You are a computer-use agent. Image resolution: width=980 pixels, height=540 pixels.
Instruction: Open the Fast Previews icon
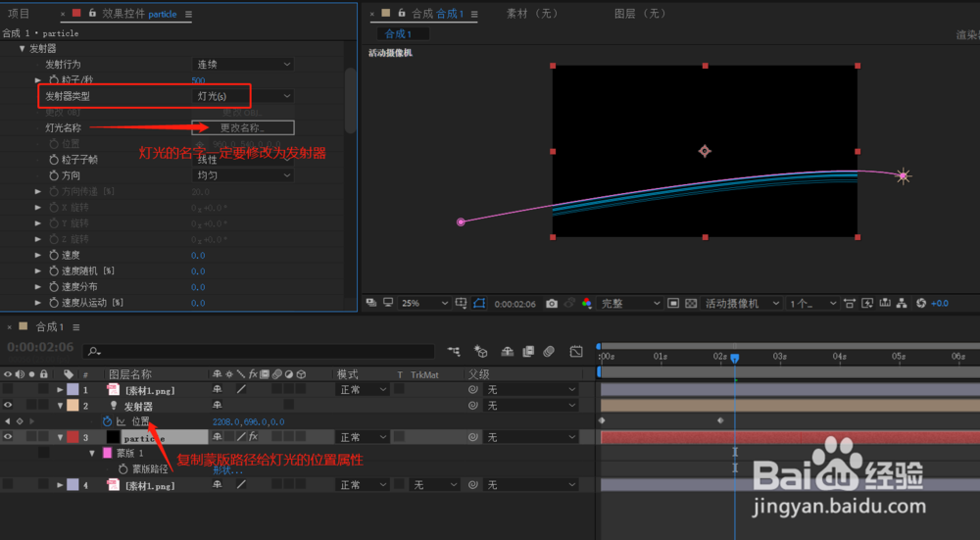coord(867,303)
